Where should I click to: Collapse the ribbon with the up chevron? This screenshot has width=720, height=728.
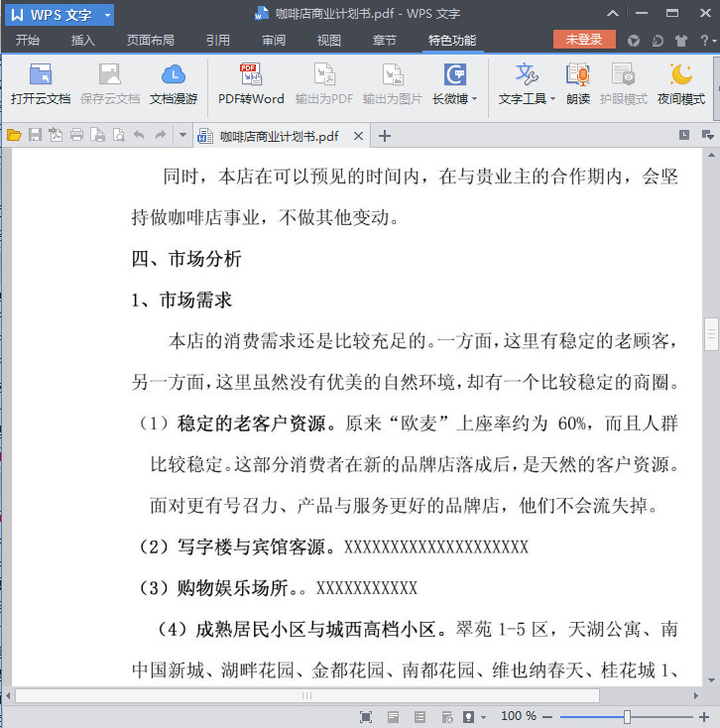[x=613, y=14]
